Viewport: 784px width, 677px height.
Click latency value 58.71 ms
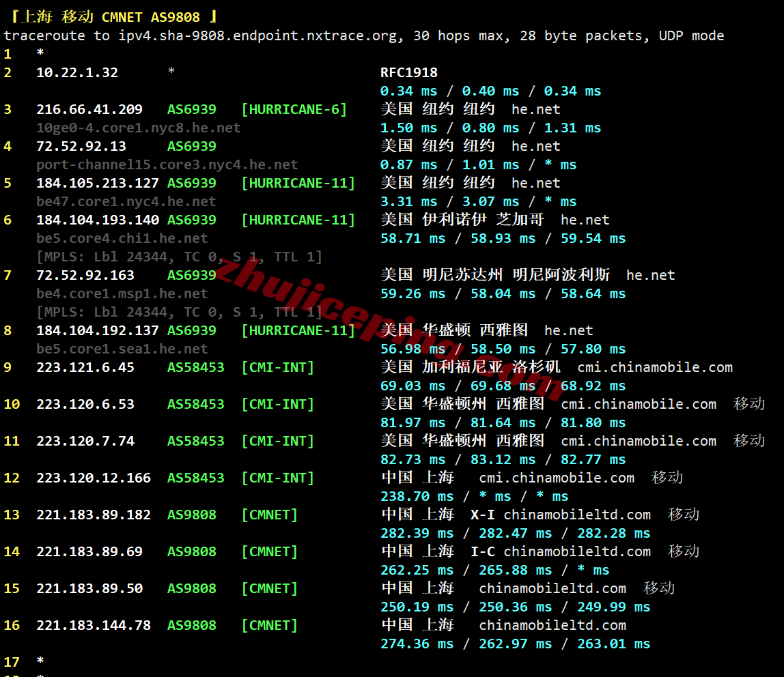pos(413,238)
